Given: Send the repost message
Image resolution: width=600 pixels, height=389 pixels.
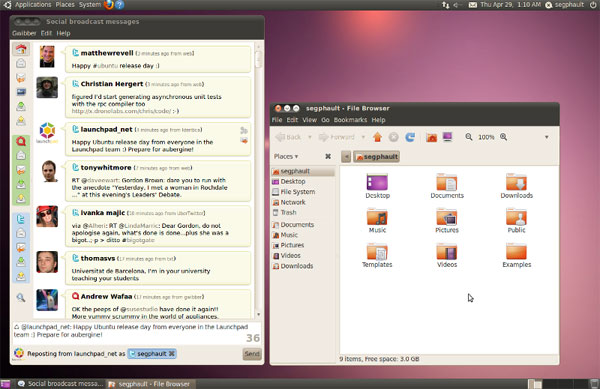Looking at the screenshot, I should click(252, 354).
